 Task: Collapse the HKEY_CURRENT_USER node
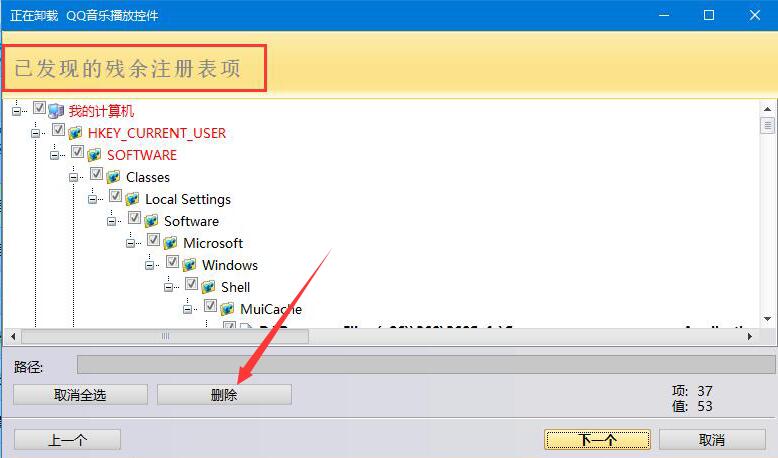pyautogui.click(x=35, y=133)
